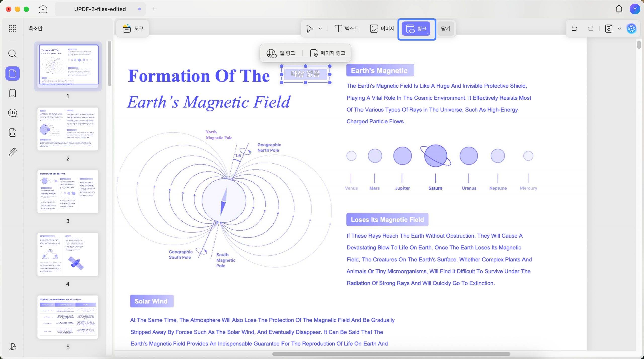The image size is (644, 359).
Task: Select the page thumbnails panel icon
Action: (12, 73)
